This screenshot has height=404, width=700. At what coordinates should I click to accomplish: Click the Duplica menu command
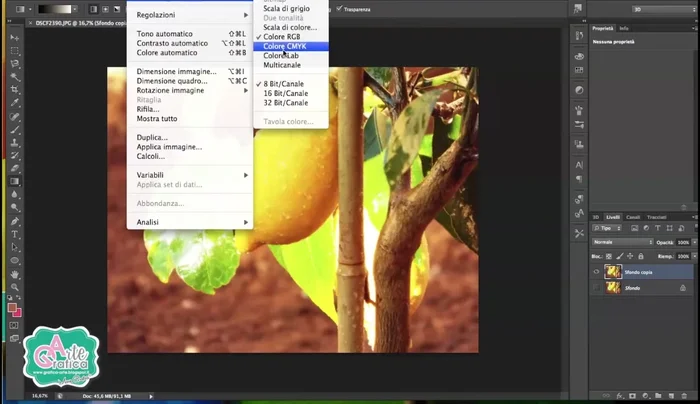(x=152, y=137)
